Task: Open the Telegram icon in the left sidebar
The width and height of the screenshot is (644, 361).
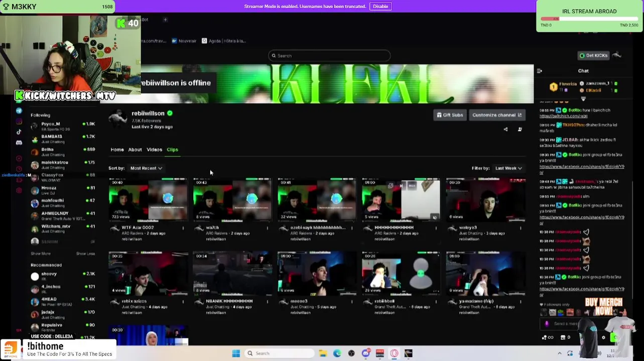Action: point(19,110)
